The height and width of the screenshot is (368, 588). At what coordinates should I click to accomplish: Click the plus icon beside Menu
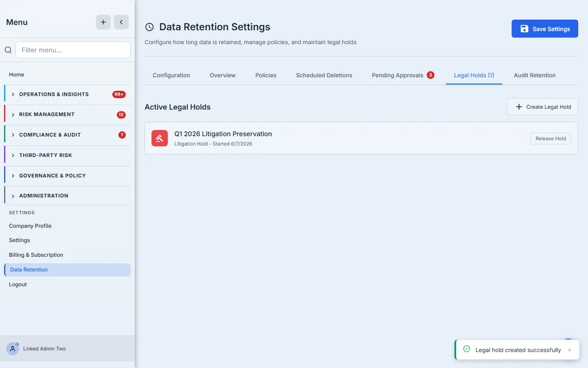point(103,22)
